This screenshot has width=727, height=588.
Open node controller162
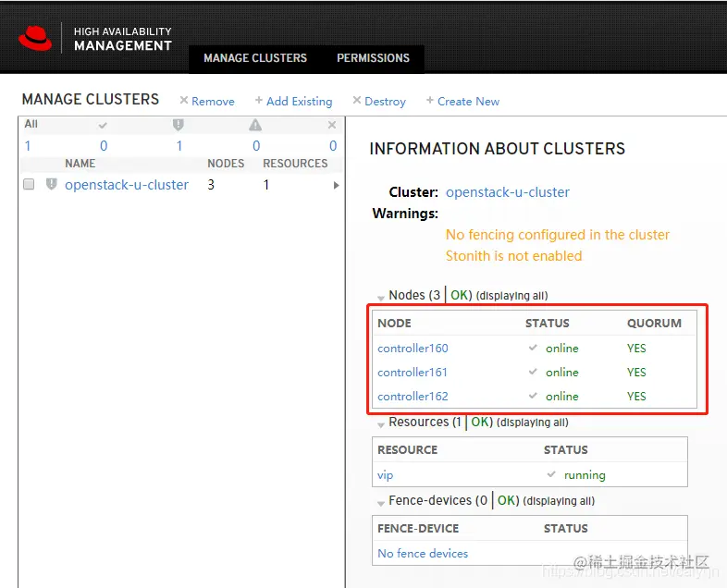(413, 397)
